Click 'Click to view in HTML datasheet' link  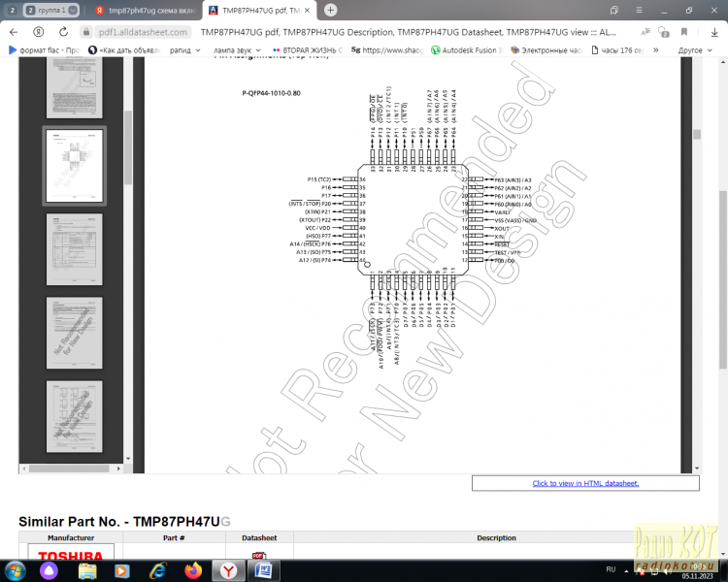click(585, 483)
